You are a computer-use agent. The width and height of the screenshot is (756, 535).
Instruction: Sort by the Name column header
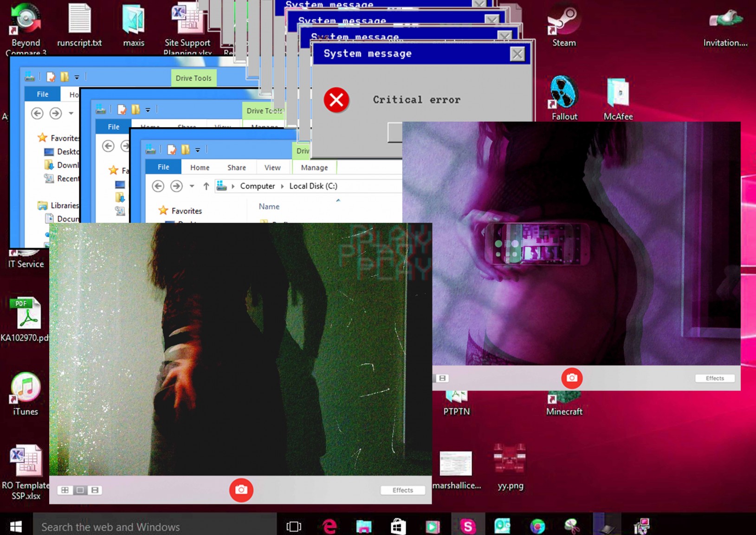point(269,207)
